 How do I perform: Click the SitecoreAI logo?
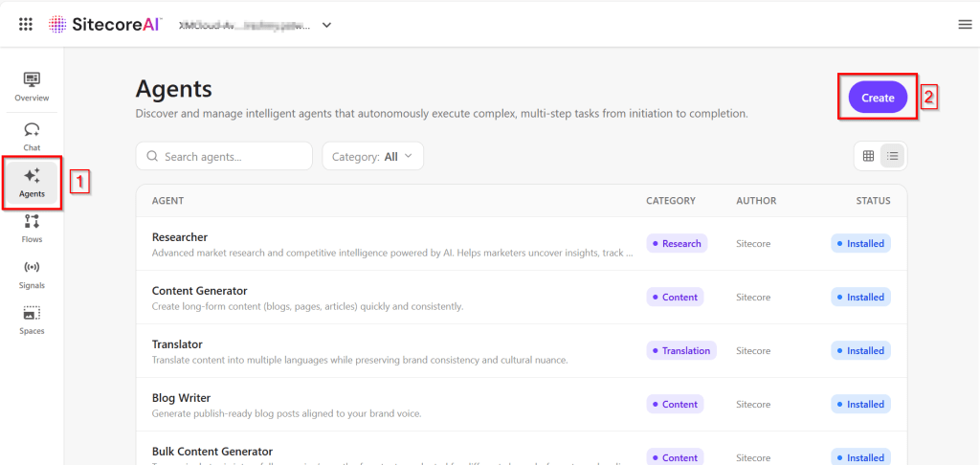click(105, 24)
